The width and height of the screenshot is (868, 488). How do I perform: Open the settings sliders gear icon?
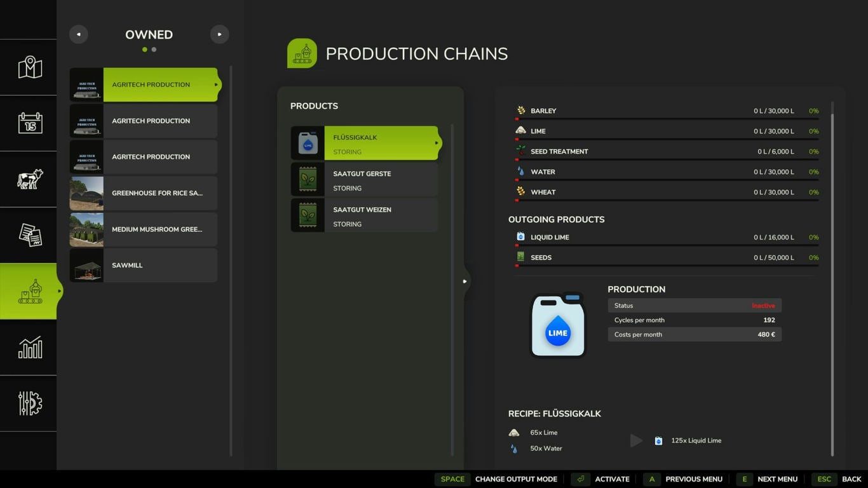tap(30, 403)
